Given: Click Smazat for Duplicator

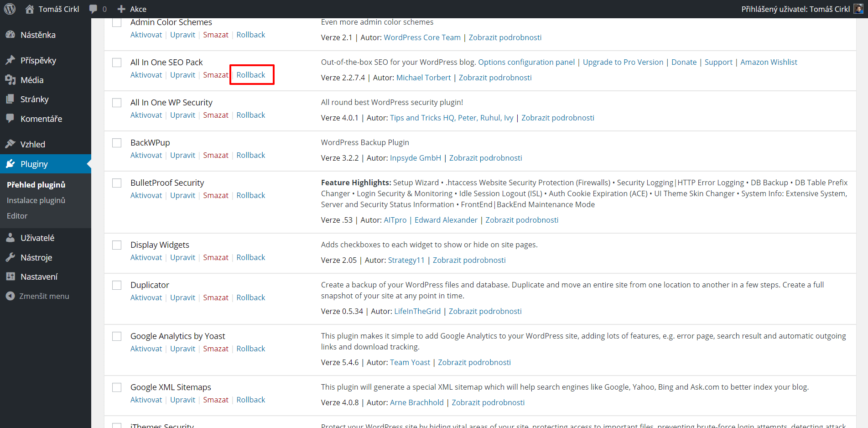Looking at the screenshot, I should [216, 298].
